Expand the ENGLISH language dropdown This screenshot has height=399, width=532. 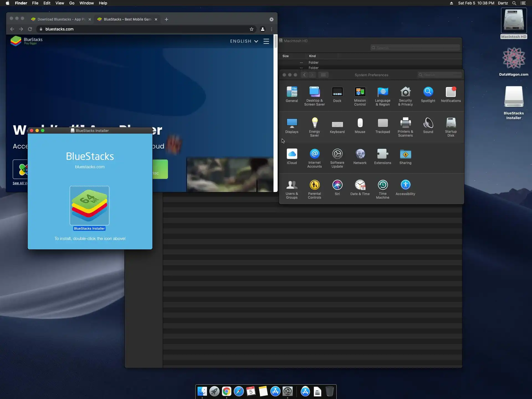pos(244,41)
